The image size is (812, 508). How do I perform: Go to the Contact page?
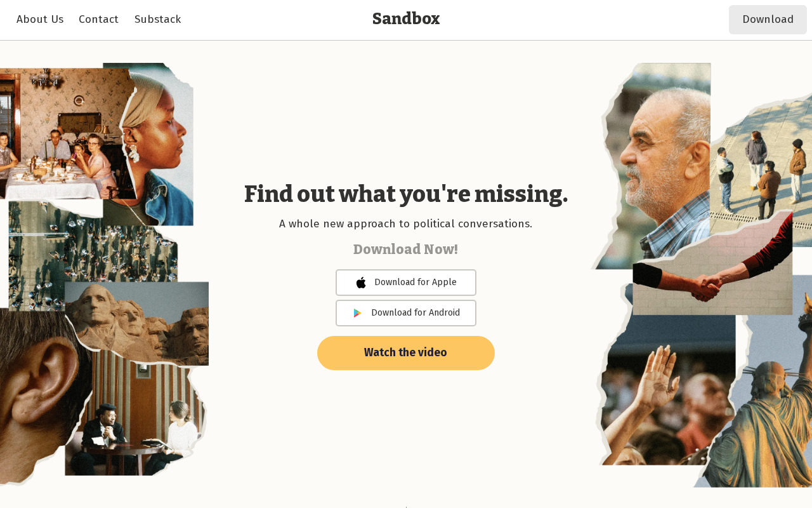coord(98,20)
